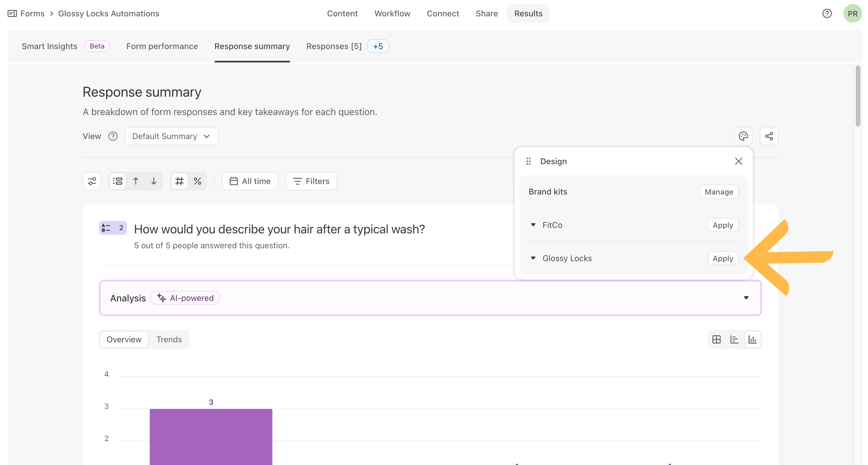Switch chart to vertical column view

point(752,339)
